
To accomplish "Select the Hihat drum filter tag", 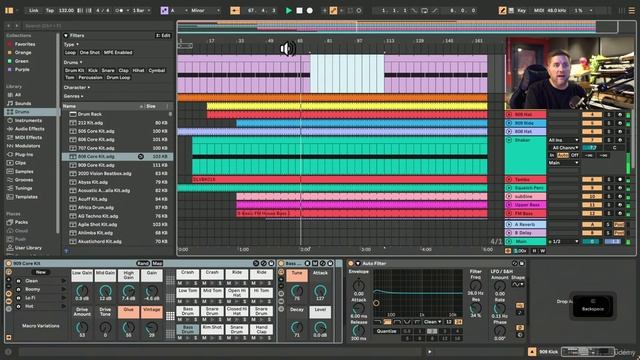I will 138,71.
